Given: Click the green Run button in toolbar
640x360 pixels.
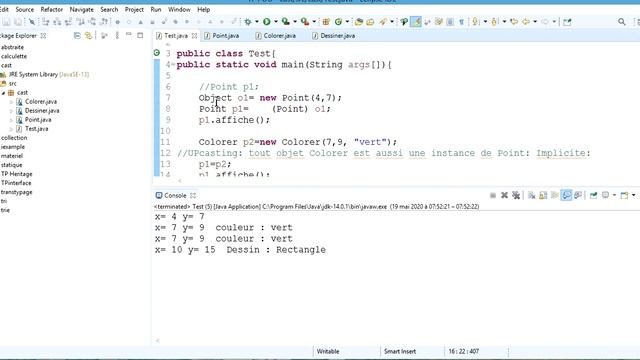Looking at the screenshot, I should click(267, 22).
